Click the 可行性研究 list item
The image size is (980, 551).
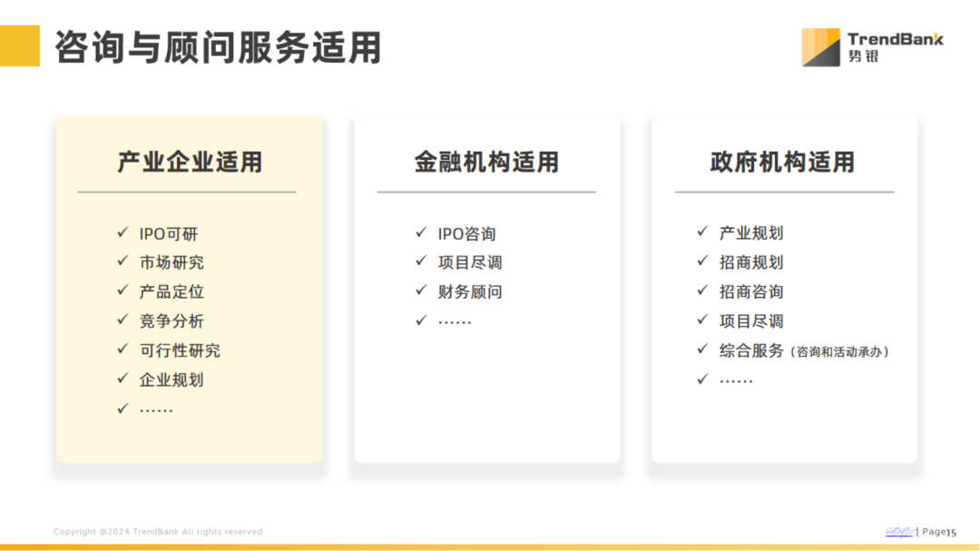pyautogui.click(x=180, y=350)
